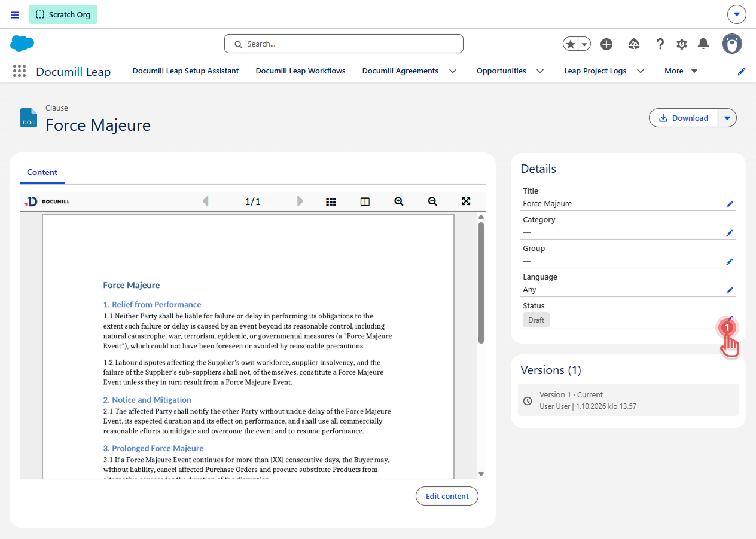Open Documill Leap Workflows tab
Screen dimensions: 756x539
click(300, 71)
